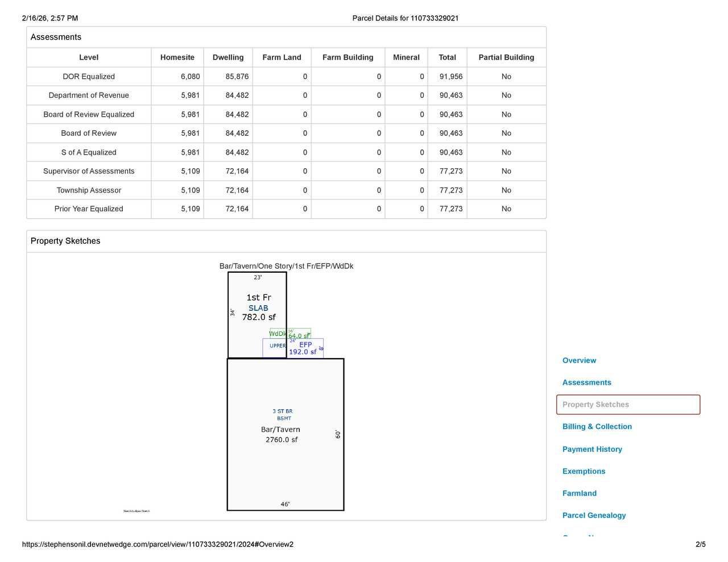
Task: Navigate to the Farmland section
Action: 579,493
